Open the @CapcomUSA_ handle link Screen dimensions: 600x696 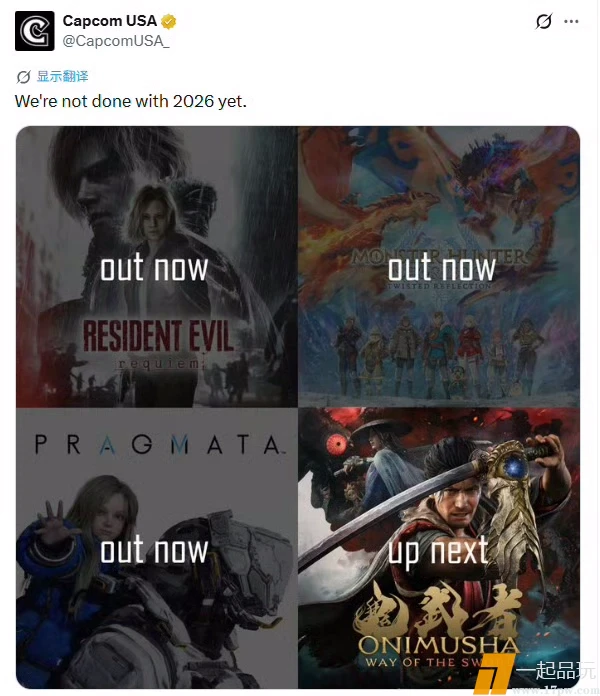click(116, 41)
